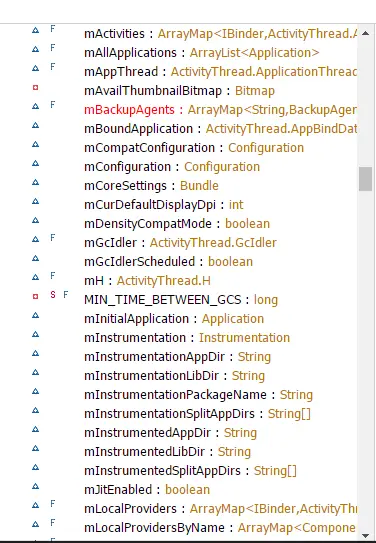Select mAvailThumbnailBitmap : Bitmap

tap(179, 91)
